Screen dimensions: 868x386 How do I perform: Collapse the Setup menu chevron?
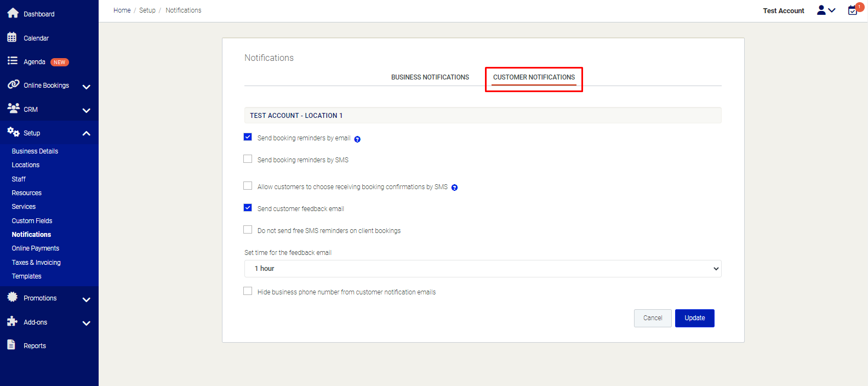point(86,133)
